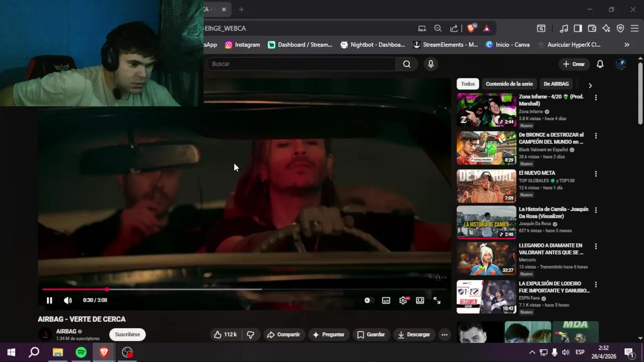Open the YouTube notifications bell
This screenshot has height=362, width=644.
pyautogui.click(x=600, y=64)
